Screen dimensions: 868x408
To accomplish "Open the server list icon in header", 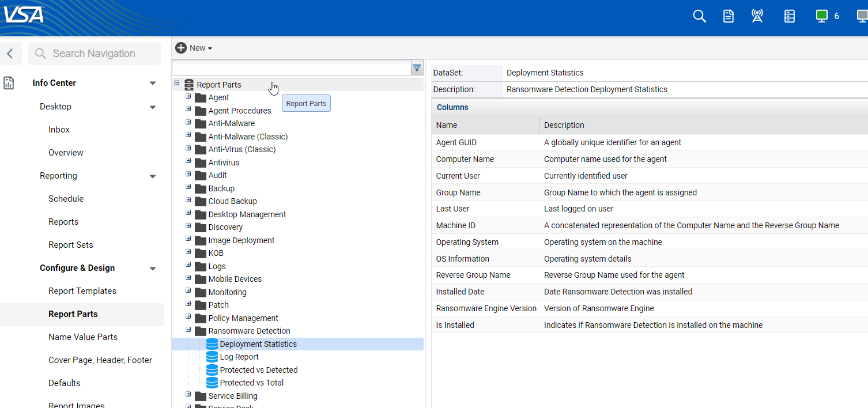I will coord(790,16).
